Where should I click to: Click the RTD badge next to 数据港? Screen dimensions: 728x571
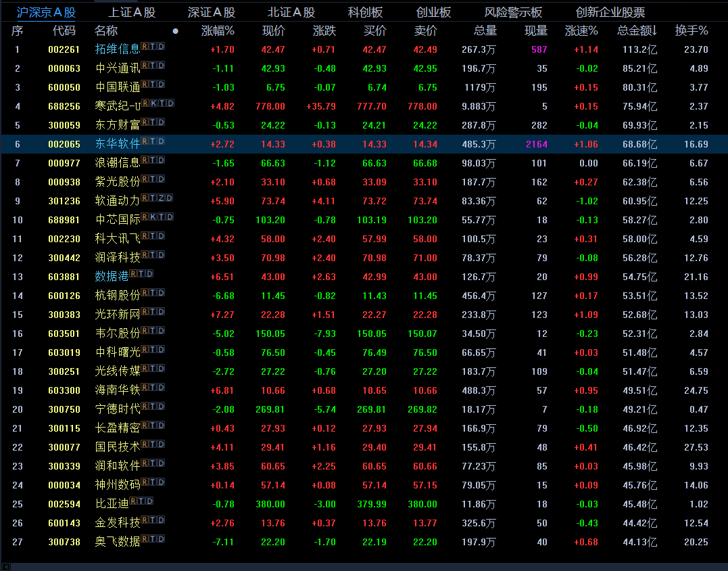point(141,273)
